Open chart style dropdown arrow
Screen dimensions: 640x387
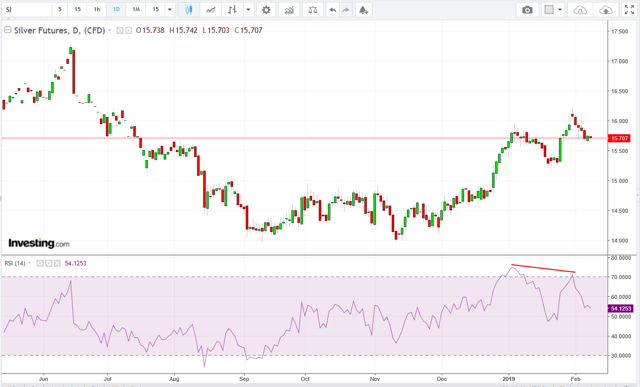pyautogui.click(x=248, y=9)
